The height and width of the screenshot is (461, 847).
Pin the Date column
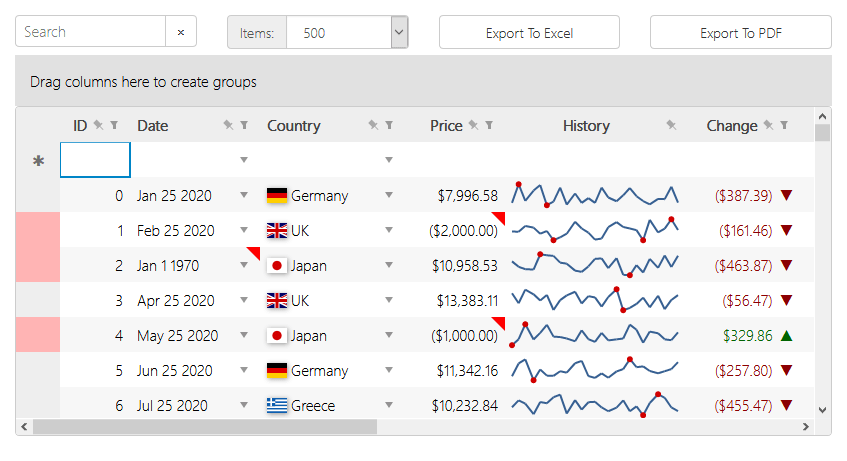[228, 125]
